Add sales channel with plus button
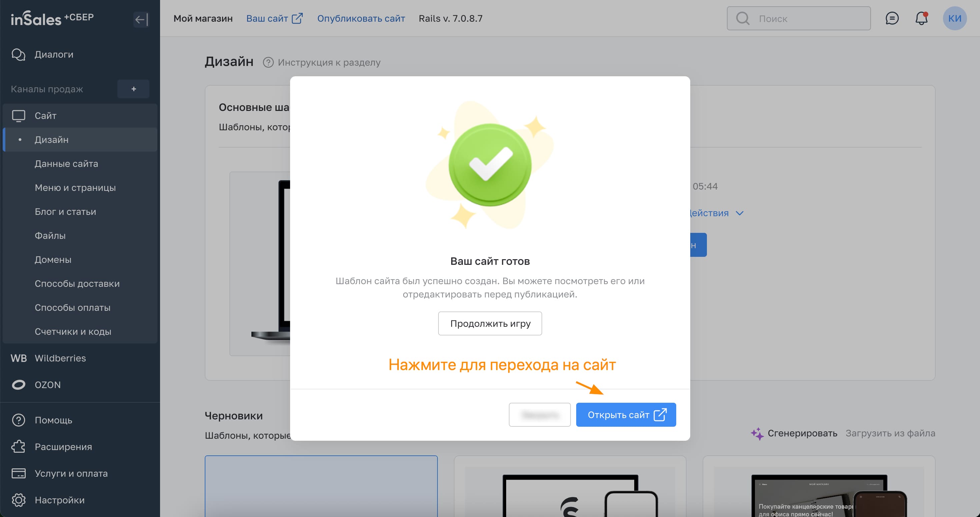Screen dimensions: 980x517 133,89
